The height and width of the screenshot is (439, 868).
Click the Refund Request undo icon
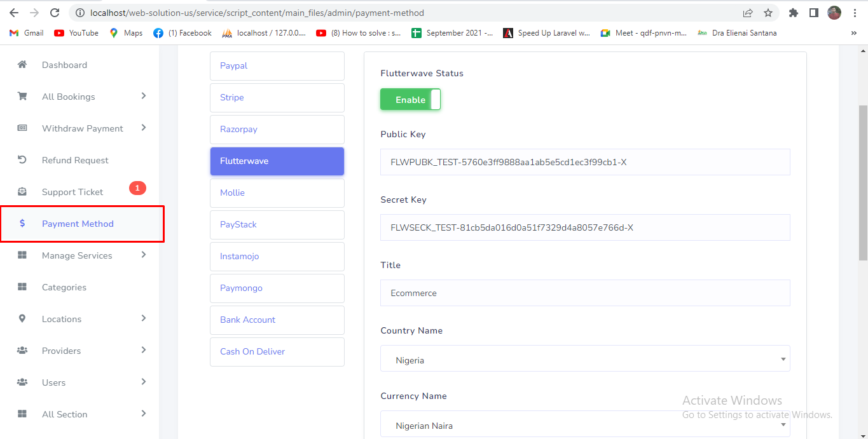22,160
